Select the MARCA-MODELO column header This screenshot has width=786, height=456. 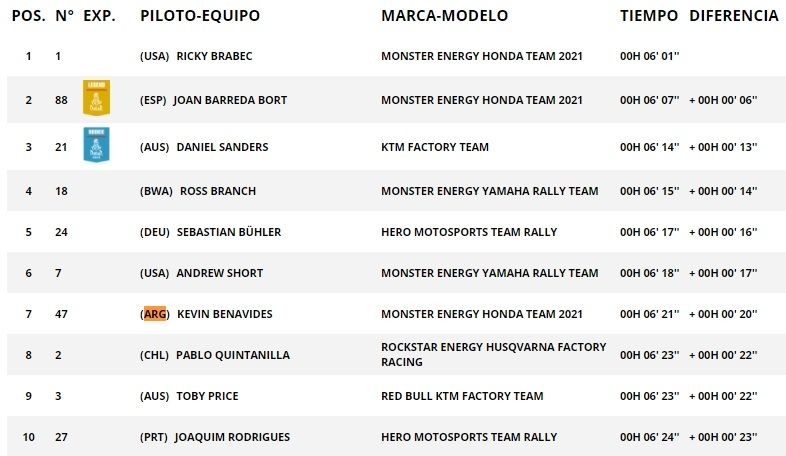click(x=444, y=16)
